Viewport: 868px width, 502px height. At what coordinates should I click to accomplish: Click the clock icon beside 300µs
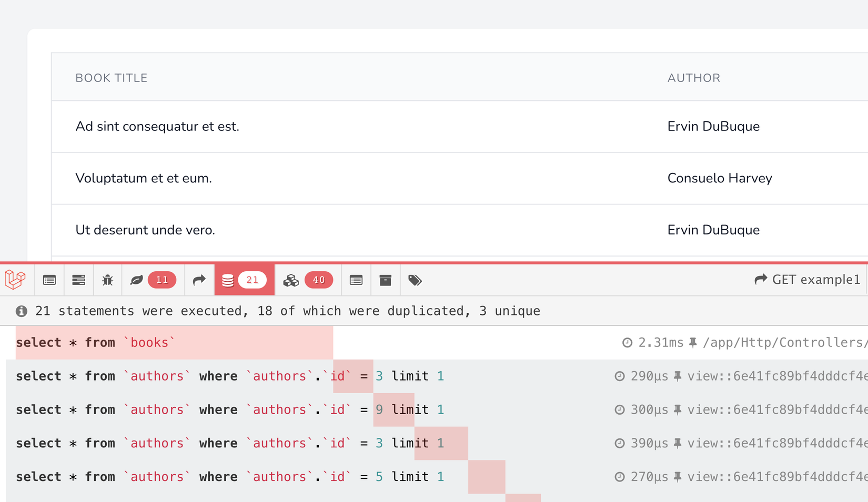point(620,410)
